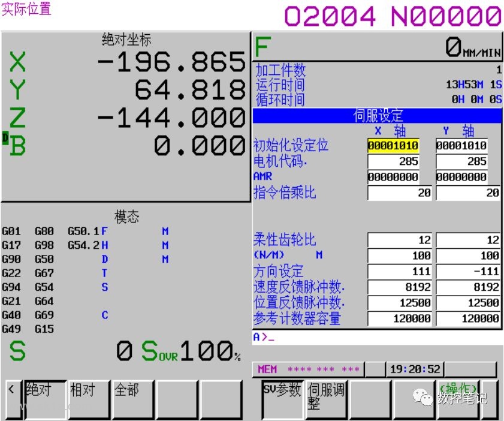Click the X absolute coordinate -196.865
The height and width of the screenshot is (421, 504).
pos(171,62)
